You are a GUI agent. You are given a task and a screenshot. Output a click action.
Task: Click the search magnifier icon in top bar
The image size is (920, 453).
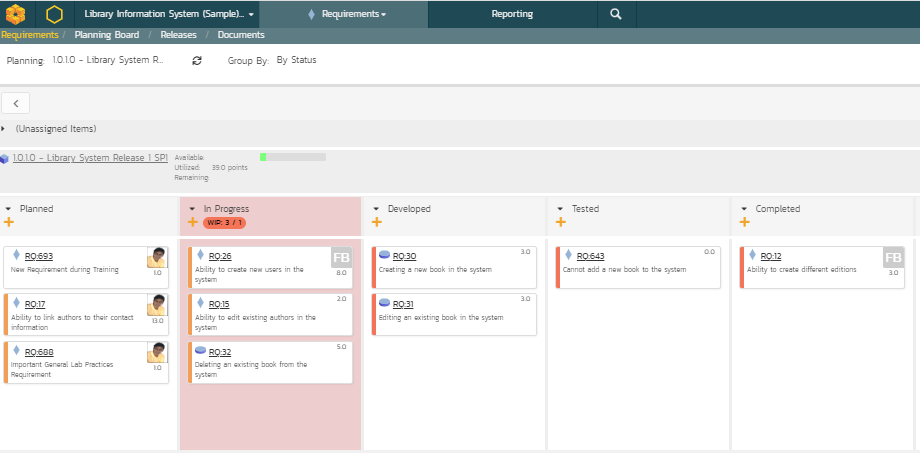pos(615,14)
